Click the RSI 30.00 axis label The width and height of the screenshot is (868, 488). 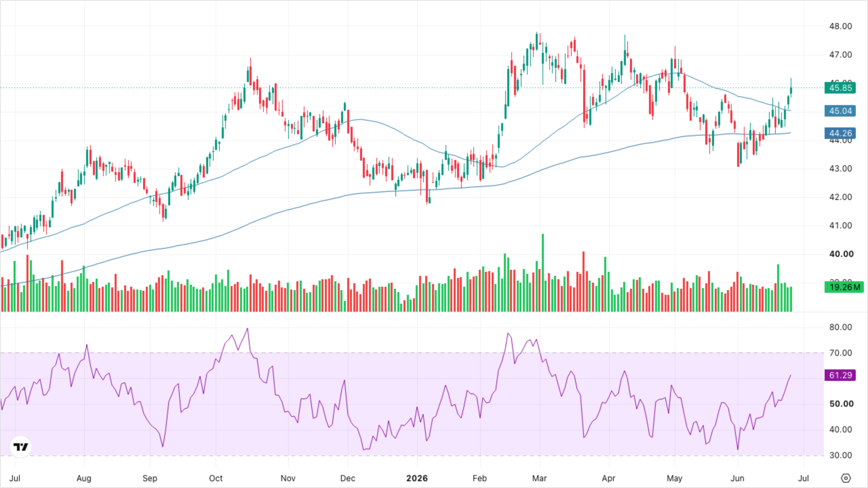(841, 455)
